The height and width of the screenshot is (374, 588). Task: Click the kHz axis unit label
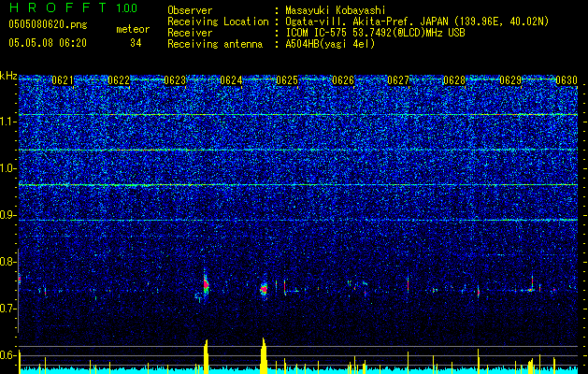8,76
